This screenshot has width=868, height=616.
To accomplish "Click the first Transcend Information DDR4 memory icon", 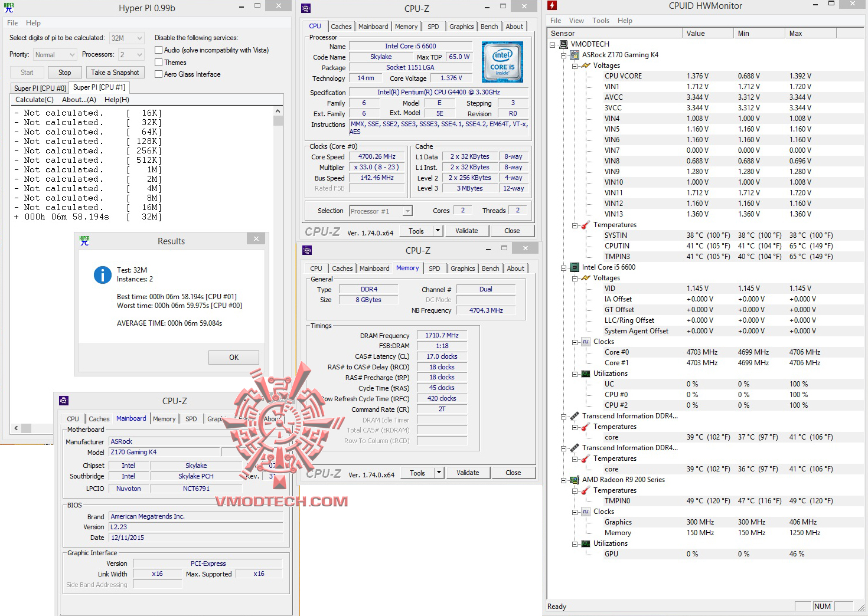I will coord(575,416).
